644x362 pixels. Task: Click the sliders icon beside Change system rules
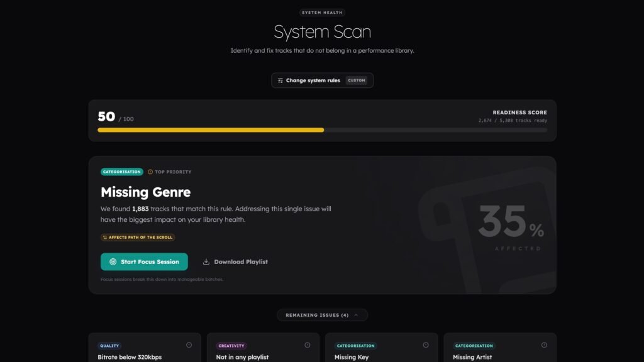point(280,80)
